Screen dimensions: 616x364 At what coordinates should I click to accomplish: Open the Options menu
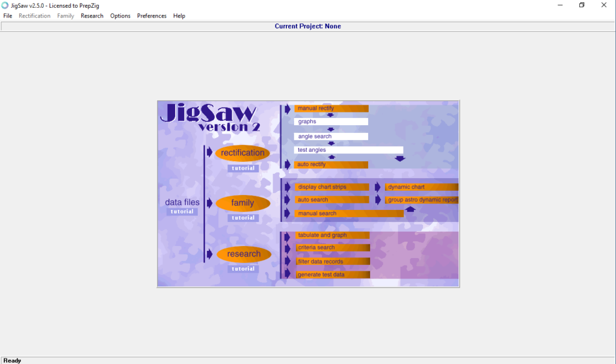tap(120, 16)
